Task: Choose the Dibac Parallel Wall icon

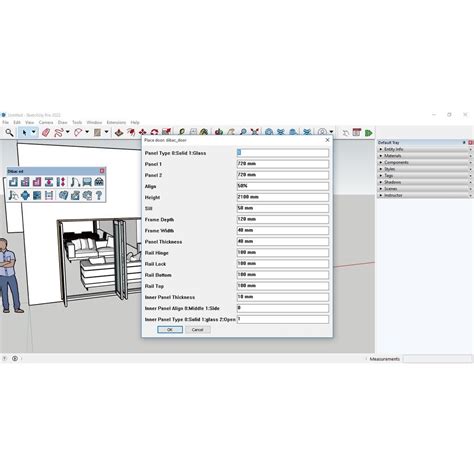Action: click(25, 182)
